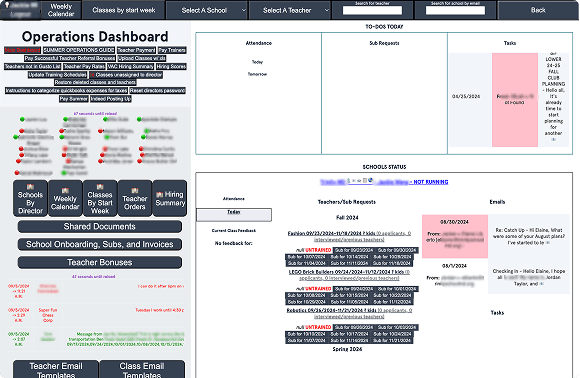Click Sub for 09/30/2024 button

pyautogui.click(x=397, y=250)
